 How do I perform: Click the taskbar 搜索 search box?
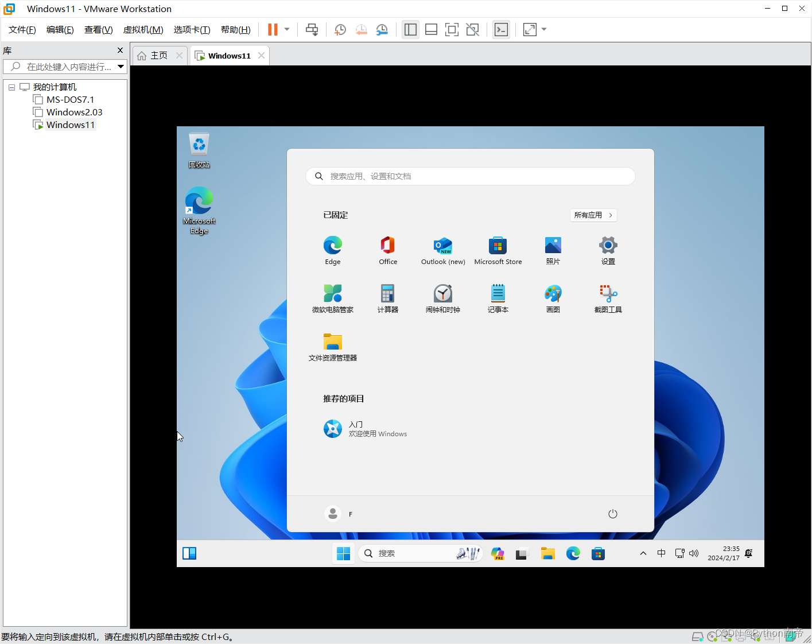click(421, 553)
